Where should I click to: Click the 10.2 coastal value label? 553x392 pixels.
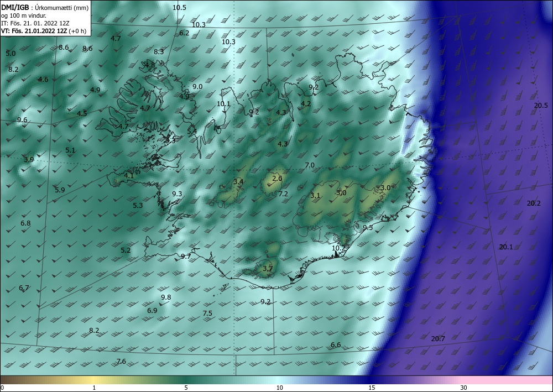coord(338,248)
